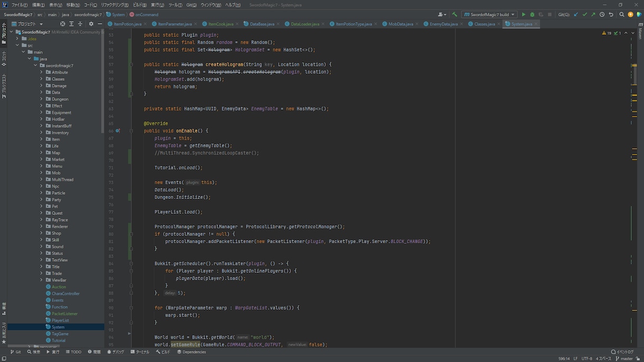Screen dimensions: 644x362
Task: Click the JetBrains Toolbox icon
Action: [638, 15]
